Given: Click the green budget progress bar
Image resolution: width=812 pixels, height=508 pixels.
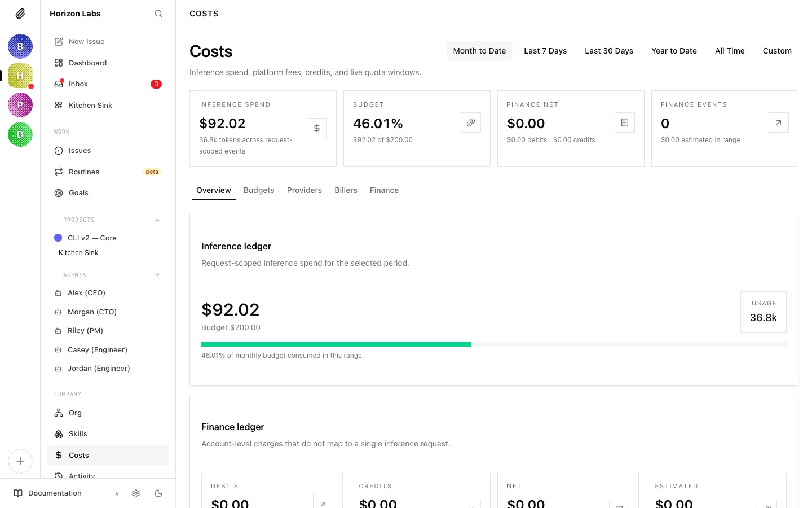Looking at the screenshot, I should [x=336, y=344].
